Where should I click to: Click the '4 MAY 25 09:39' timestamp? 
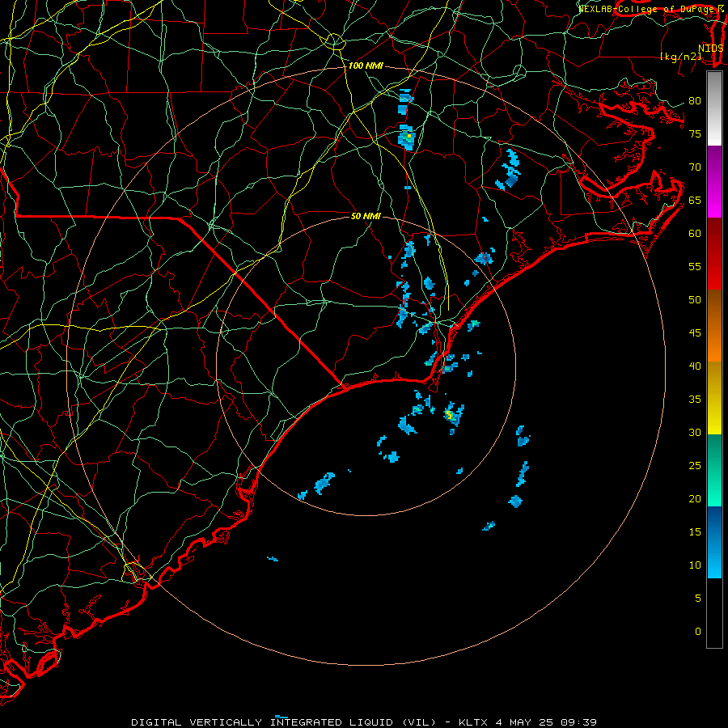pos(546,722)
